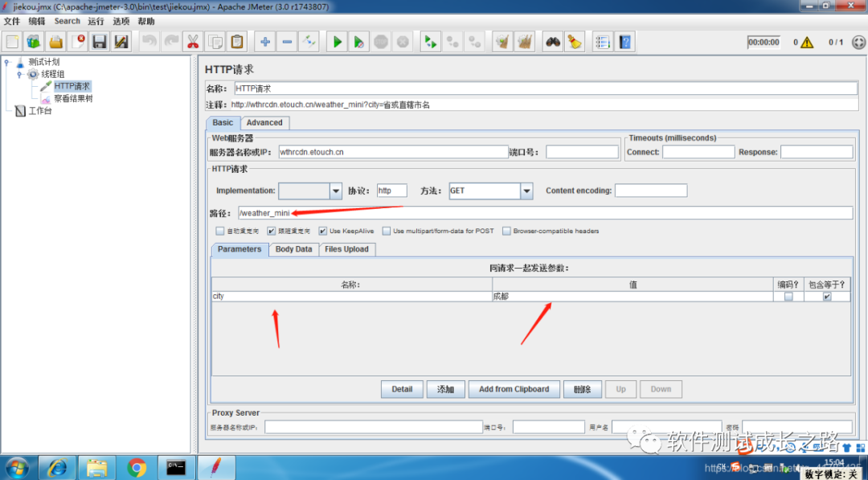Collapse the 线程组 tree node
Viewport: 868px width, 480px height.
click(20, 74)
